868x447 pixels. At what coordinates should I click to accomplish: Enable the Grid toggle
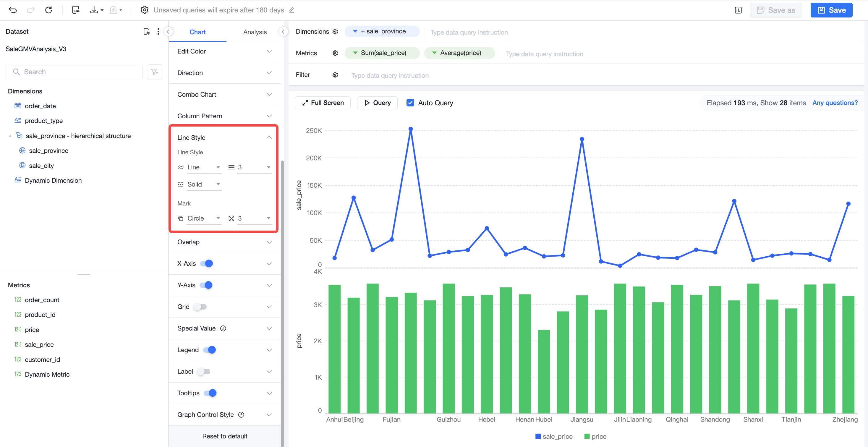[200, 307]
